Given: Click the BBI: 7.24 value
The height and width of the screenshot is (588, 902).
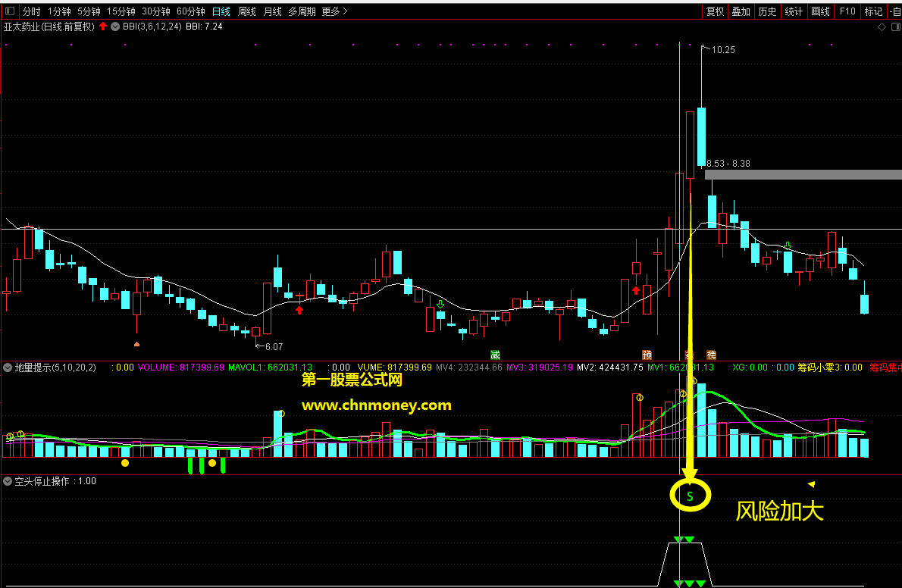Looking at the screenshot, I should click(x=204, y=27).
